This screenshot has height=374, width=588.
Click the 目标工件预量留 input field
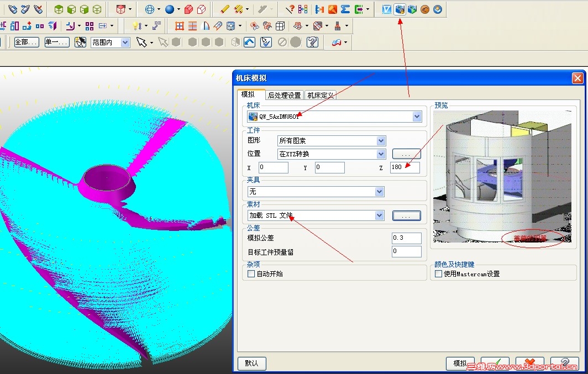pos(407,251)
